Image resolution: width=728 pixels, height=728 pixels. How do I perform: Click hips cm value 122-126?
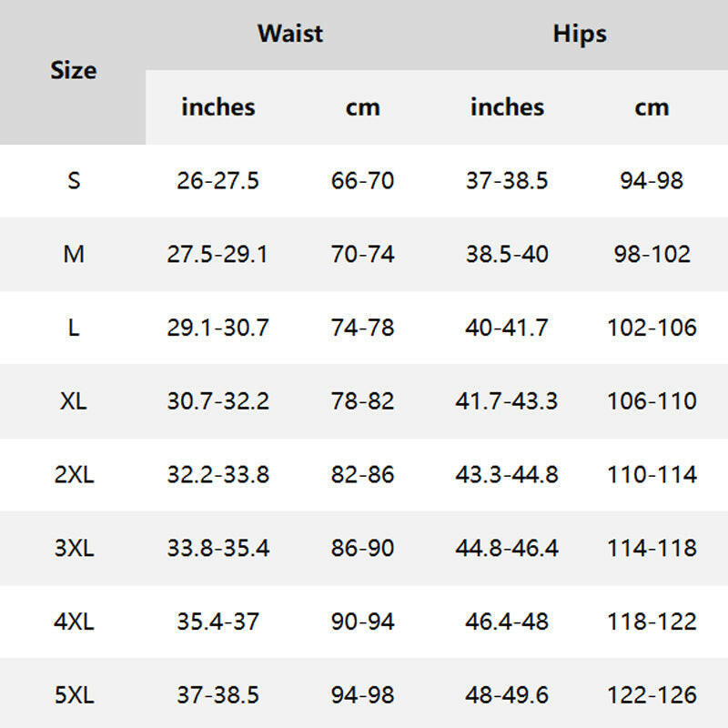pyautogui.click(x=652, y=696)
